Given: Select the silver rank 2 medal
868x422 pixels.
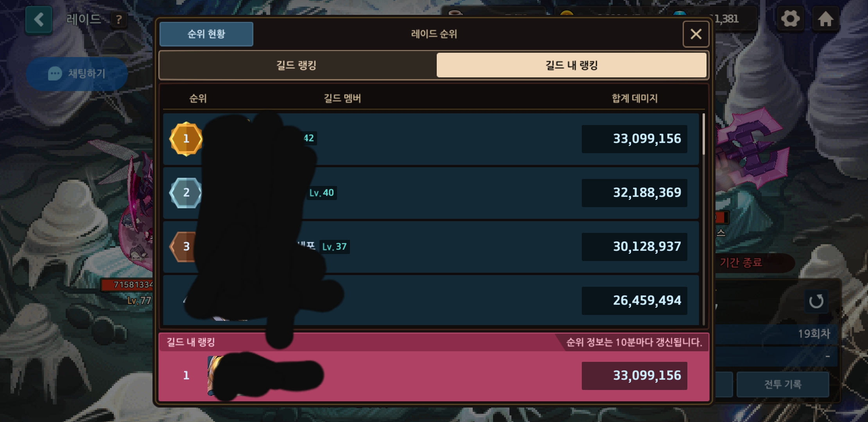Looking at the screenshot, I should [186, 193].
